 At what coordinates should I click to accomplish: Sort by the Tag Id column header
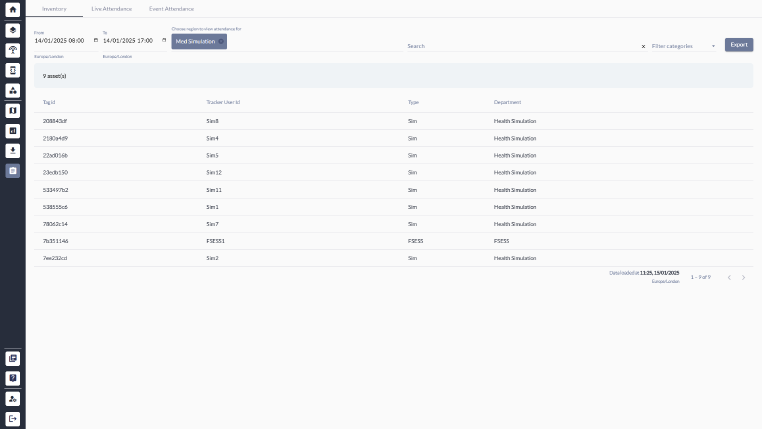pyautogui.click(x=49, y=102)
